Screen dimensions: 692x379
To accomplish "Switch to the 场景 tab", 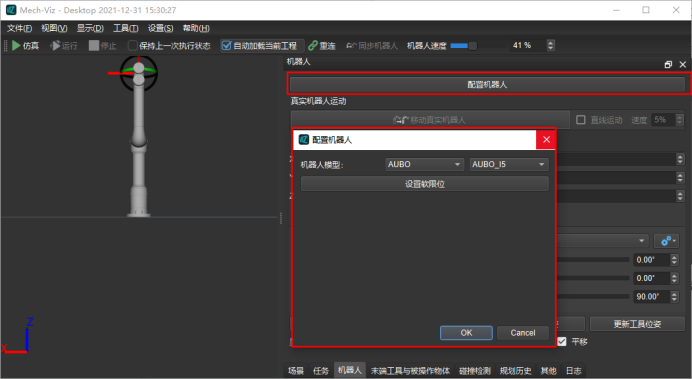I will 296,371.
